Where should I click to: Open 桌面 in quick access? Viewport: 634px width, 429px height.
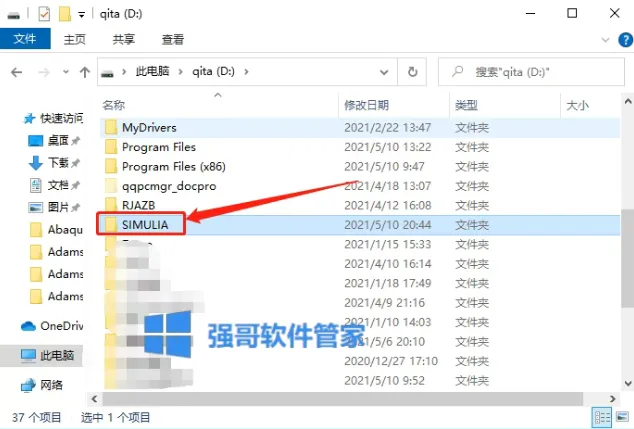[x=58, y=140]
